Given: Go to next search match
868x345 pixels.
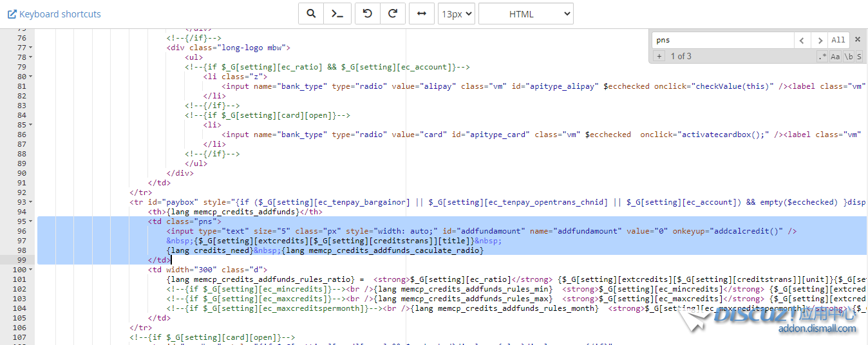Looking at the screenshot, I should [818, 40].
